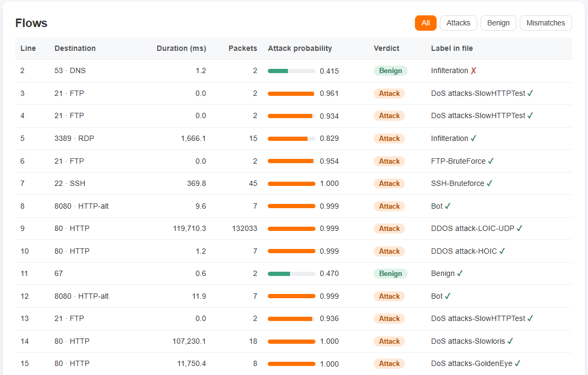Image resolution: width=588 pixels, height=375 pixels.
Task: Click the check mark on line 12 Bot label
Action: pyautogui.click(x=447, y=296)
